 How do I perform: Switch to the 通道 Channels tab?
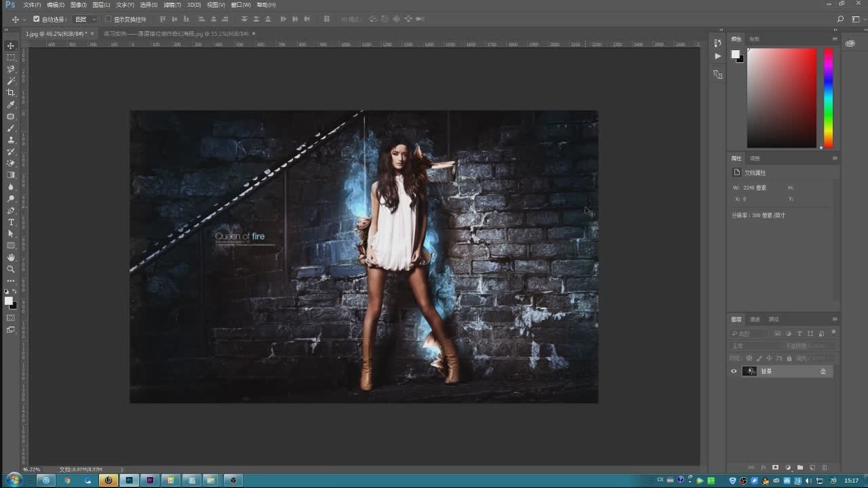pyautogui.click(x=755, y=319)
